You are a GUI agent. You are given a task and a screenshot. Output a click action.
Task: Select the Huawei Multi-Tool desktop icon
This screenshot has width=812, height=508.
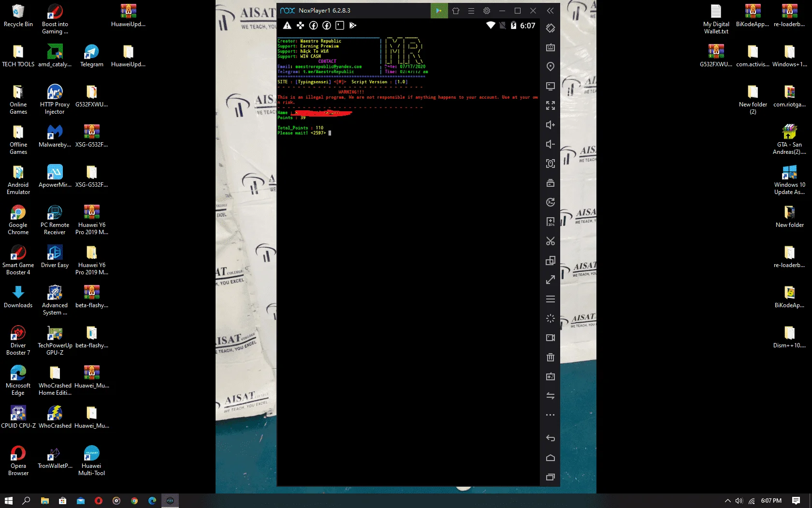tap(91, 461)
